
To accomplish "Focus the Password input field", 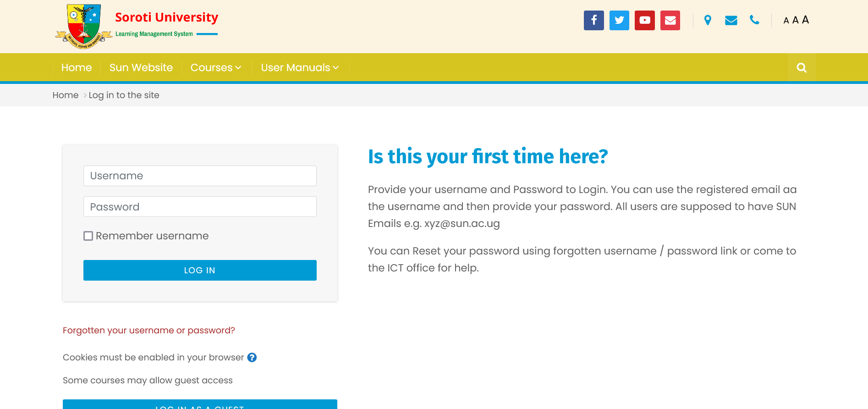I will click(x=200, y=207).
